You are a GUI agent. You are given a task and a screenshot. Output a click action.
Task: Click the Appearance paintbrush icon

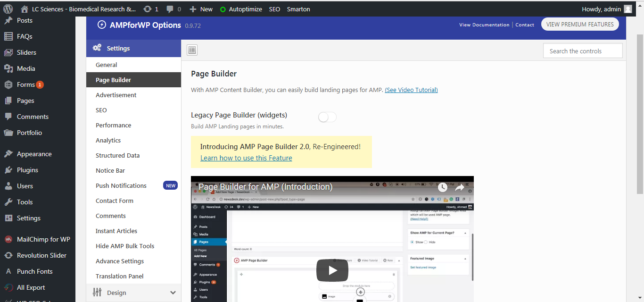[x=8, y=154]
